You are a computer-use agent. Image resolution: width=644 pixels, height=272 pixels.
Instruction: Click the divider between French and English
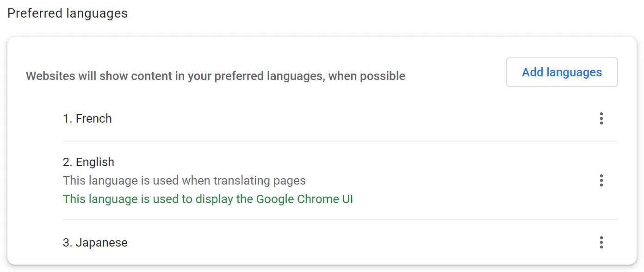pos(340,141)
